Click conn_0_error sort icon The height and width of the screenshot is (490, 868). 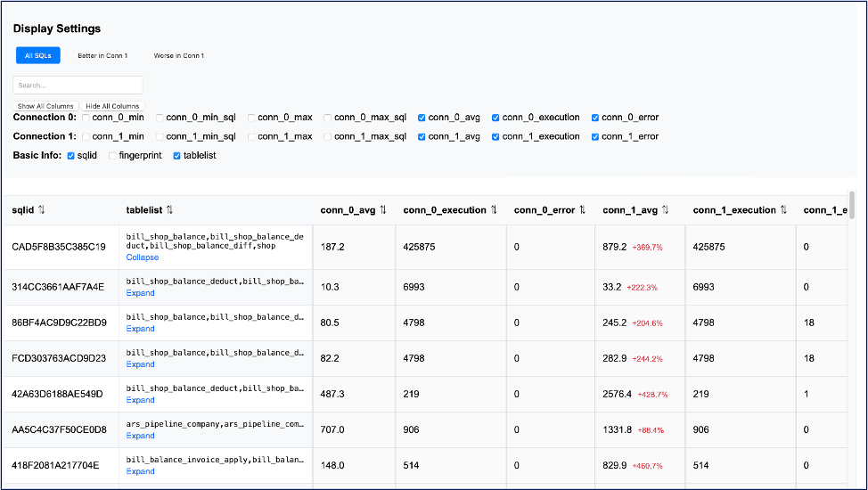(x=582, y=210)
